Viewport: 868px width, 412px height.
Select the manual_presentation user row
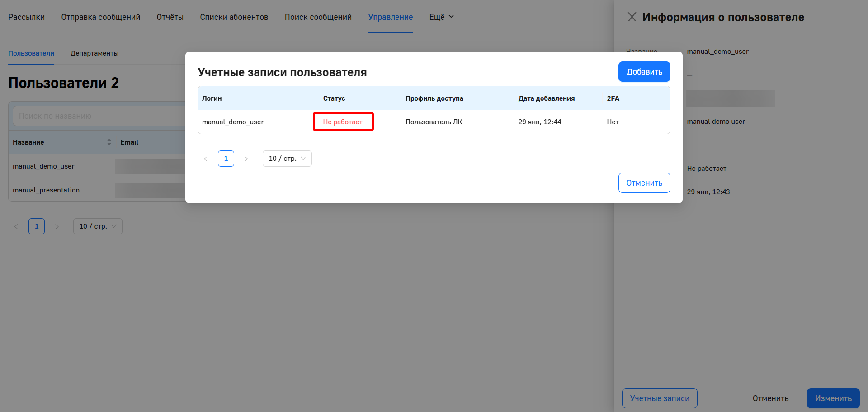(46, 190)
